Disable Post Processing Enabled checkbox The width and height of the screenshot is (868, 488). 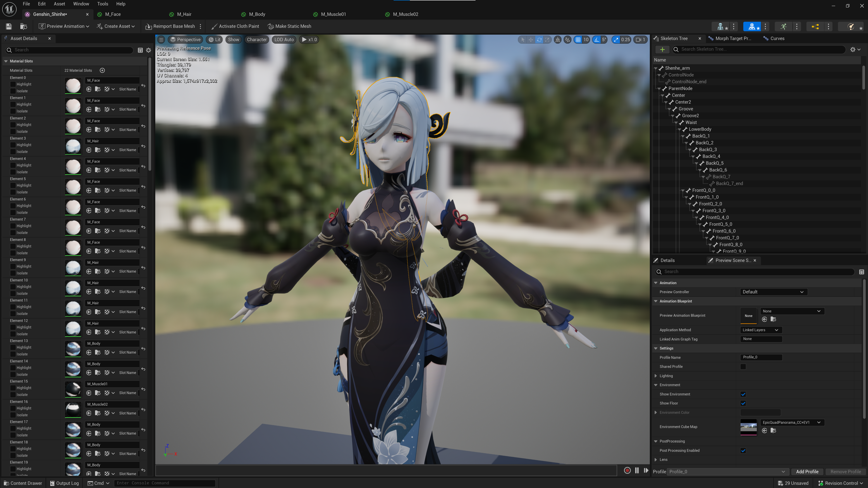tap(743, 451)
